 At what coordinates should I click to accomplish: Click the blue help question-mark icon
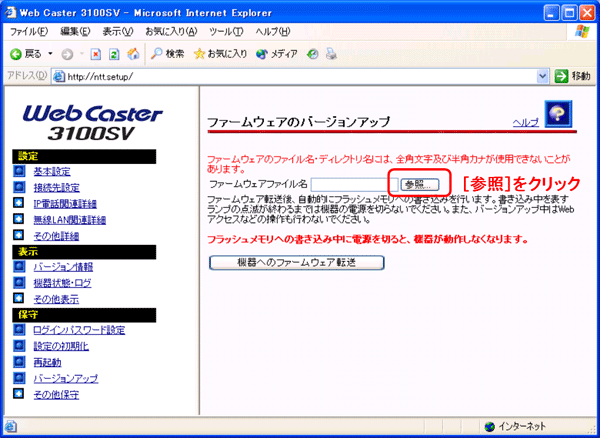pyautogui.click(x=558, y=114)
